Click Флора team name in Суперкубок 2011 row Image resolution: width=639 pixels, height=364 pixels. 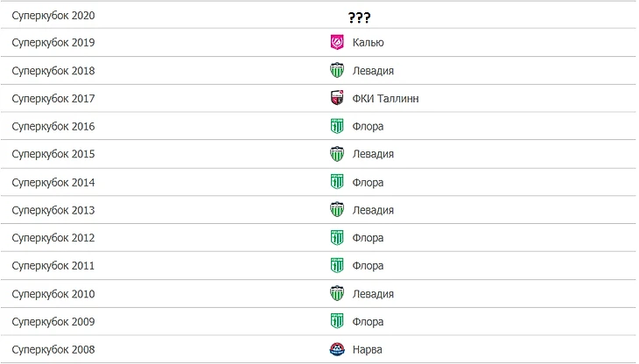pyautogui.click(x=368, y=266)
